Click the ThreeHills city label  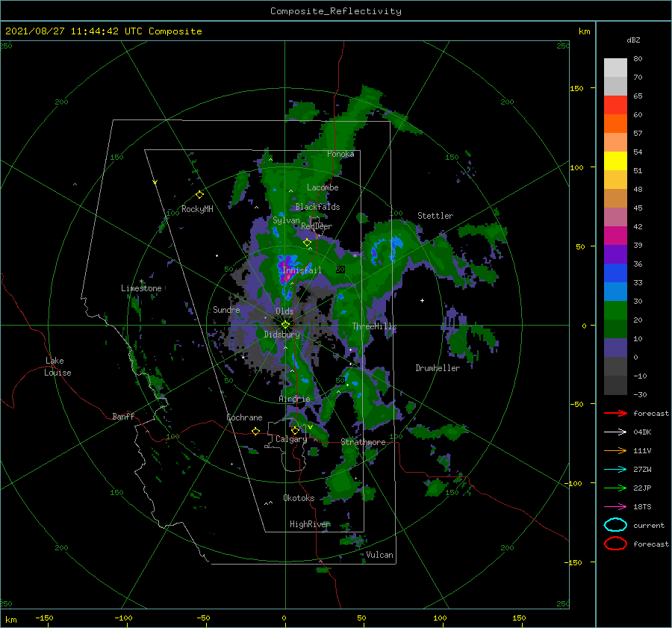(x=375, y=326)
